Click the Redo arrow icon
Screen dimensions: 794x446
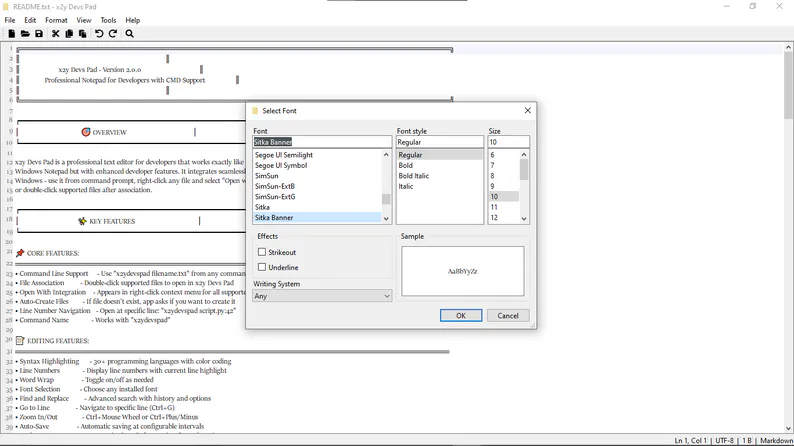pyautogui.click(x=113, y=34)
